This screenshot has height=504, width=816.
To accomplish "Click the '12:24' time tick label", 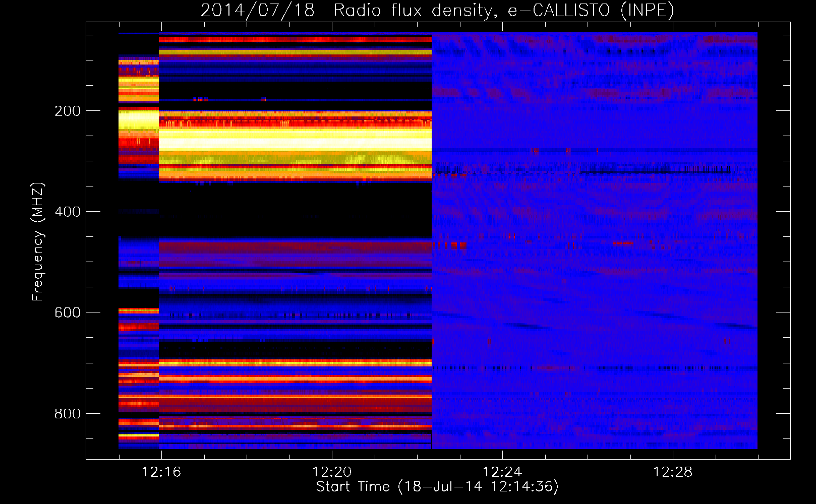I will [x=502, y=472].
